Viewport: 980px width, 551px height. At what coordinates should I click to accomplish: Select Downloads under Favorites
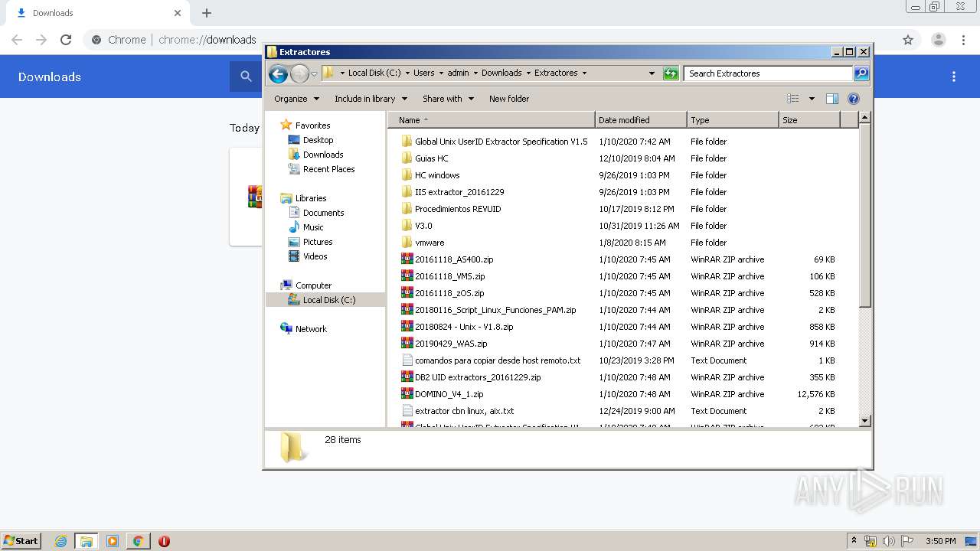point(322,155)
